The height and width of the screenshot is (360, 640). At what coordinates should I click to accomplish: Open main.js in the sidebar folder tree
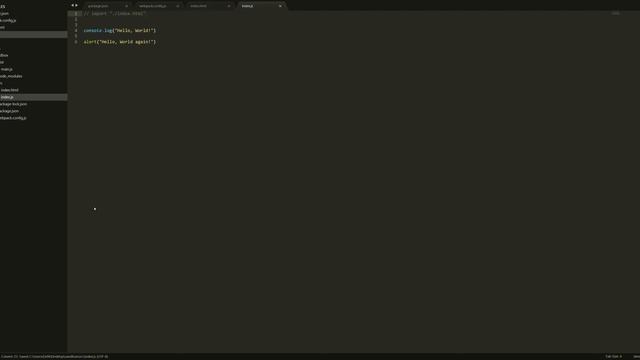tap(7, 69)
